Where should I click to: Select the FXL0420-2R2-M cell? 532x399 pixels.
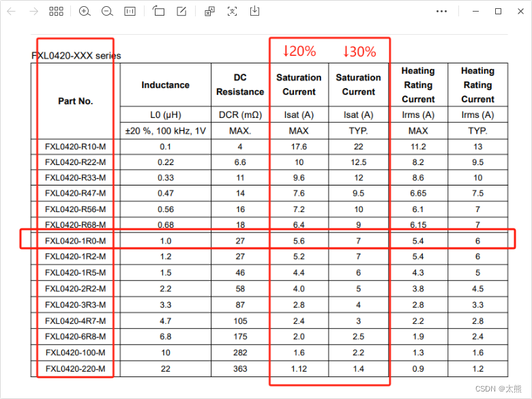tap(75, 289)
